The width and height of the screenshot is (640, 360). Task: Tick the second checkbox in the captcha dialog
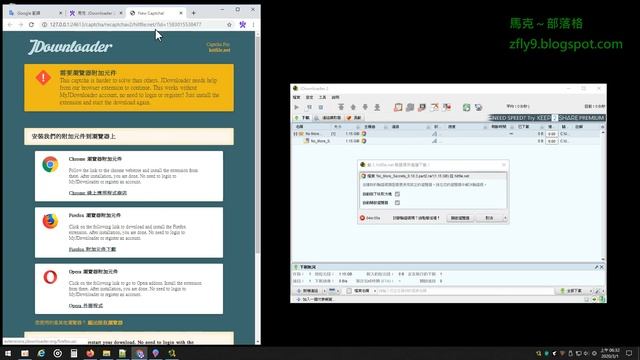[397, 202]
